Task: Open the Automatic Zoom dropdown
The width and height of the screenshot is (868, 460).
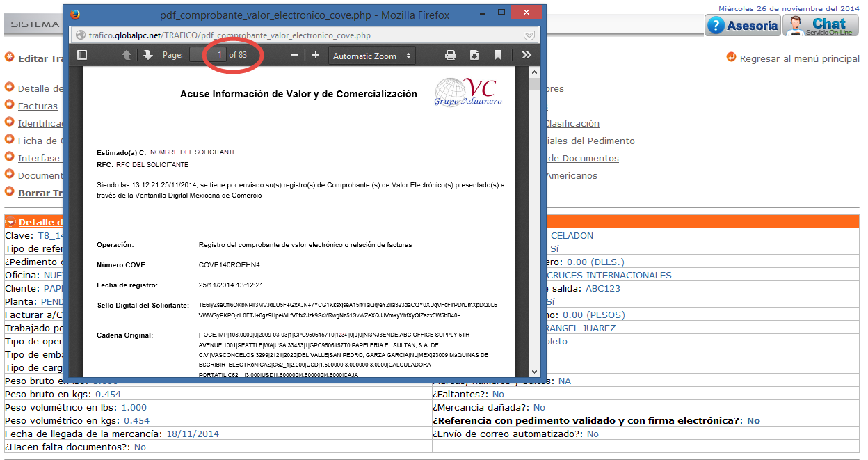Action: pyautogui.click(x=372, y=56)
